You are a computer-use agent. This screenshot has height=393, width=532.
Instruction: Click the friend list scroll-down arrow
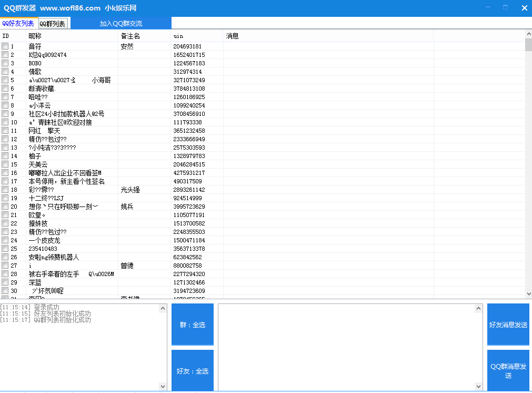click(x=529, y=294)
